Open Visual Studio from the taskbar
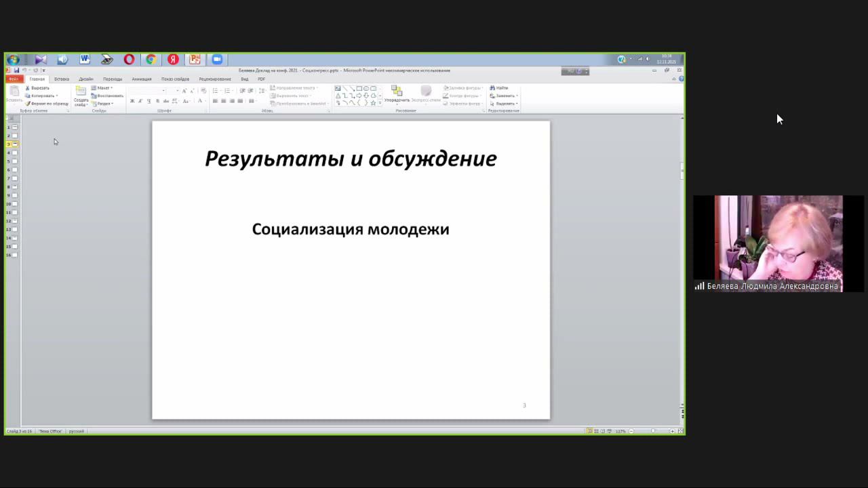The height and width of the screenshot is (488, 868). [41, 60]
